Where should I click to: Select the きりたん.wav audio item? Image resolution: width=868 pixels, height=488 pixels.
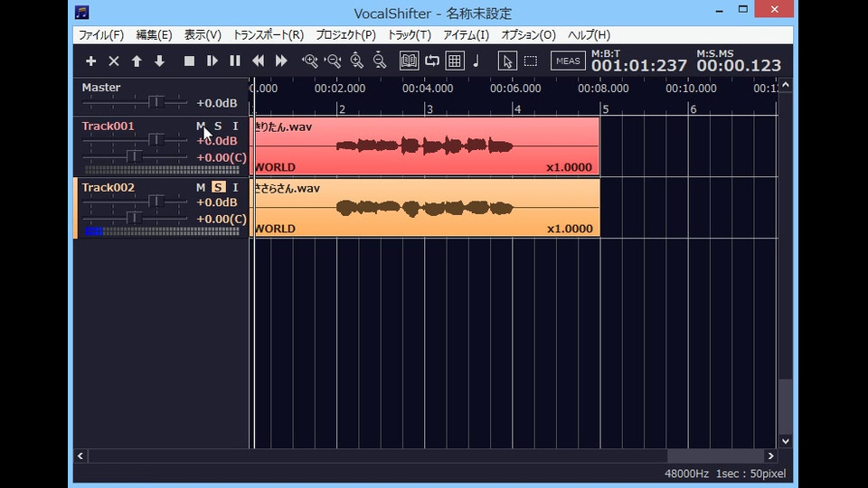tap(426, 146)
